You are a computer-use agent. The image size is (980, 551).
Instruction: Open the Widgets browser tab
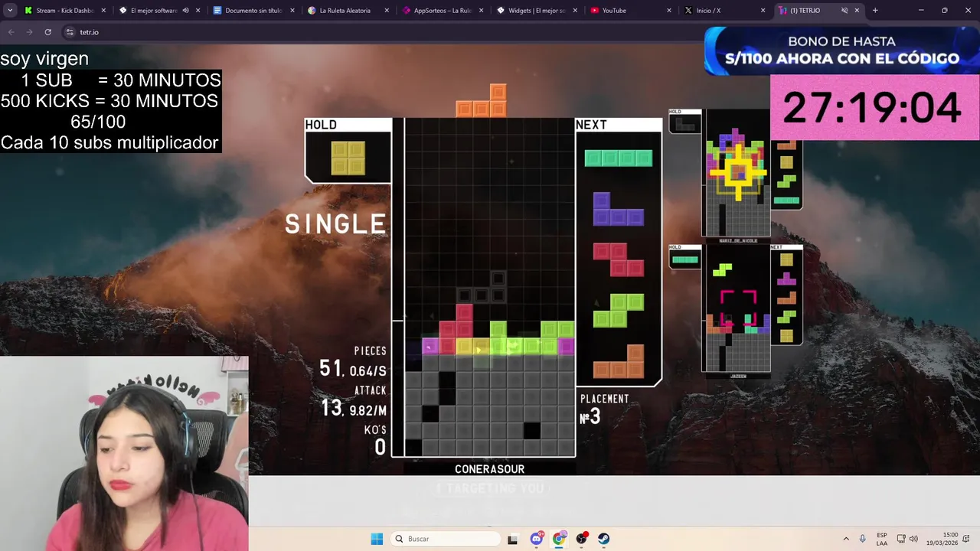pos(536,11)
